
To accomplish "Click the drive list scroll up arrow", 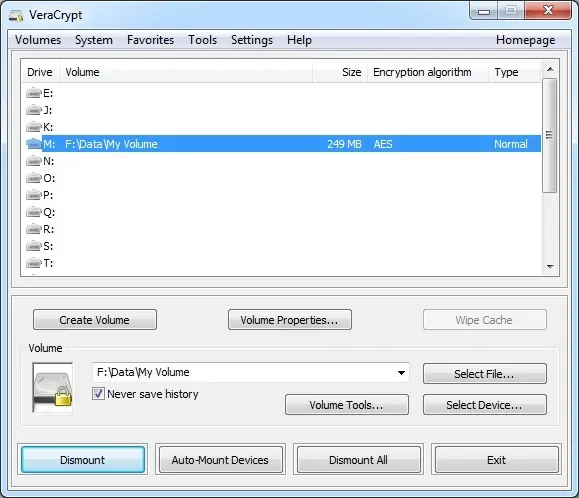I will pos(550,69).
